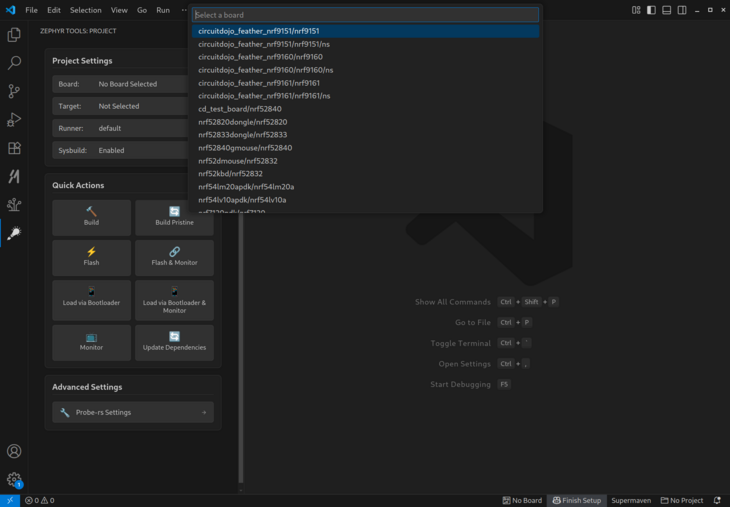
Task: Open the Search view icon
Action: tap(14, 63)
